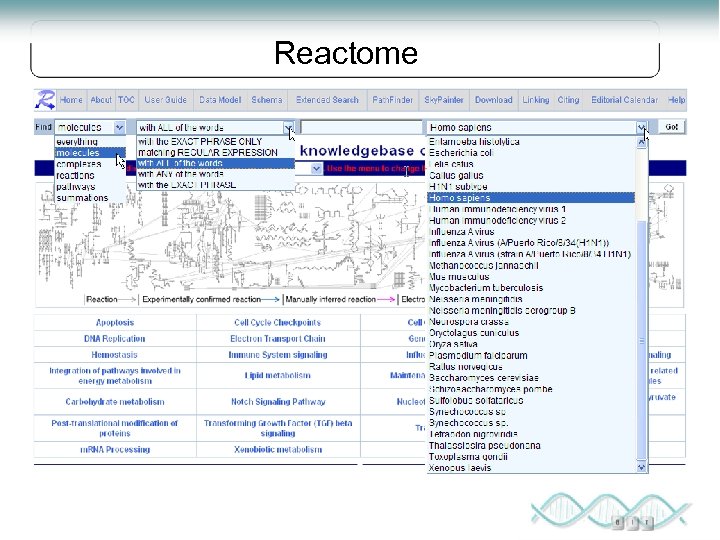Screen dimensions: 720x540
Task: Go to TOC in the nav bar
Action: tap(126, 100)
